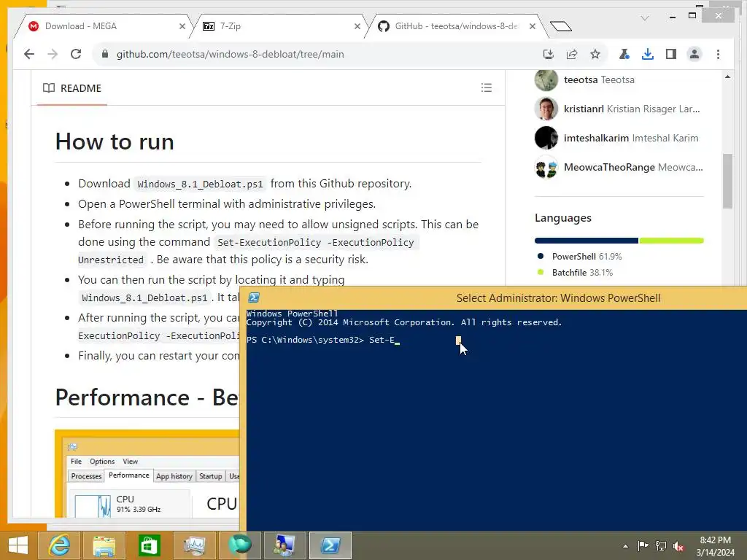Image resolution: width=747 pixels, height=560 pixels.
Task: Maximize the Chrome window
Action: coord(692,16)
